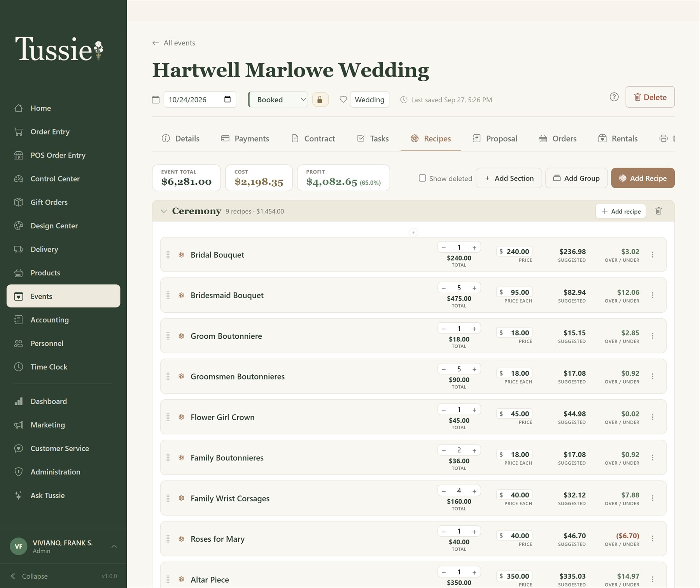Click the Flower Girl Crown recipe icon
This screenshot has height=588, width=700.
[181, 417]
